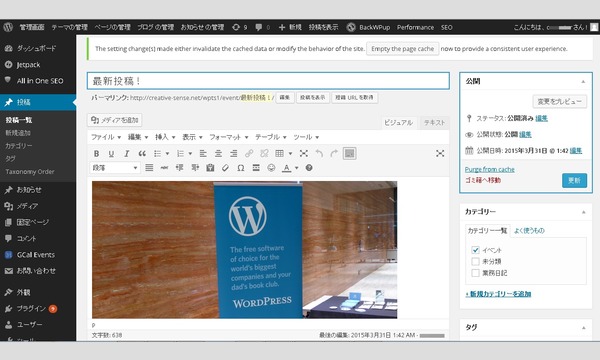Open the Purge from cache link

click(x=489, y=169)
